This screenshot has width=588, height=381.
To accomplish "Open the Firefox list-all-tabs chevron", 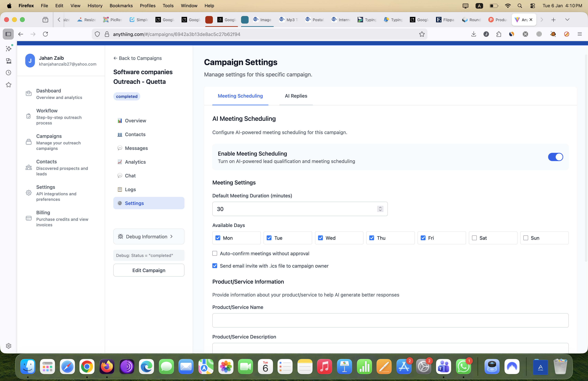I will [x=567, y=20].
